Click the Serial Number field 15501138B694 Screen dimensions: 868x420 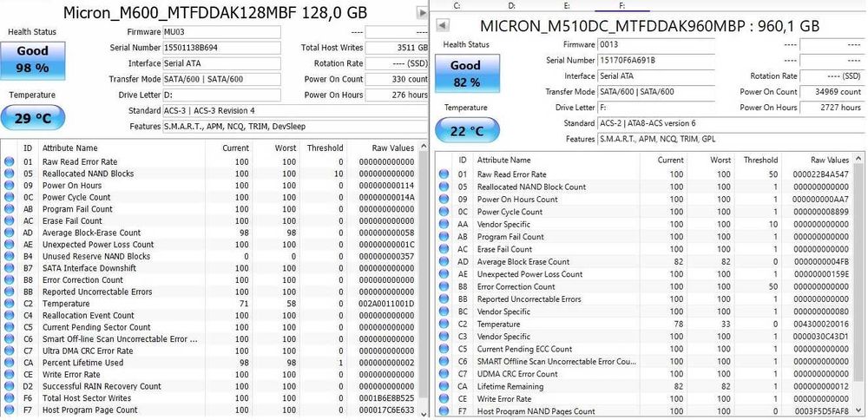(221, 48)
